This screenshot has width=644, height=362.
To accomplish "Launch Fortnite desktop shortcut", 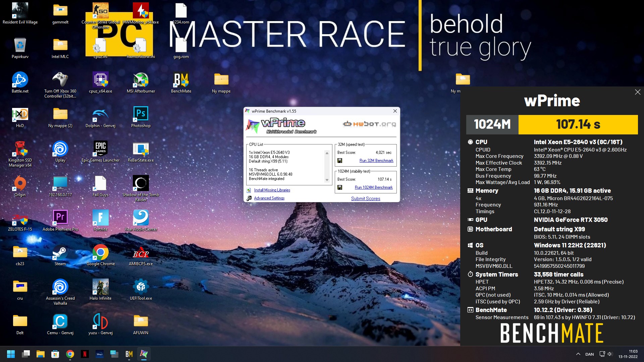I will pos(101,221).
